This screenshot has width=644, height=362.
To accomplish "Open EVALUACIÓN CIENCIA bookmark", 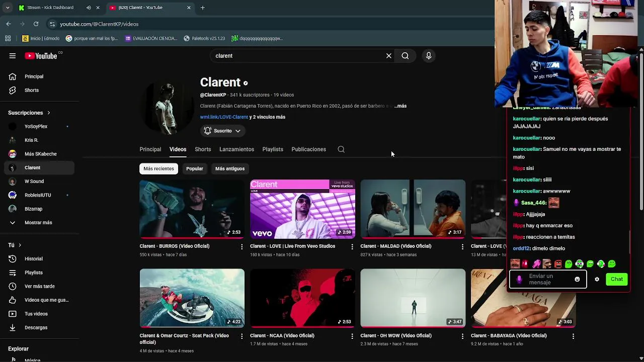I will click(151, 38).
